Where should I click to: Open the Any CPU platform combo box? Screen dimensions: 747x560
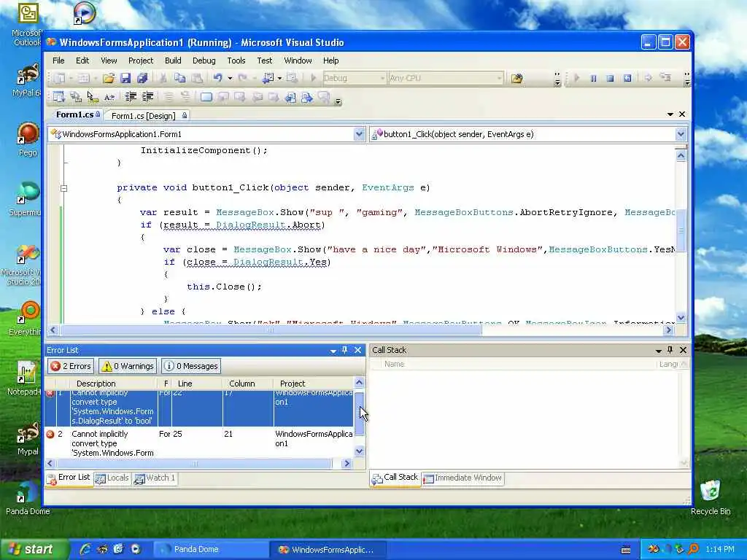point(446,78)
